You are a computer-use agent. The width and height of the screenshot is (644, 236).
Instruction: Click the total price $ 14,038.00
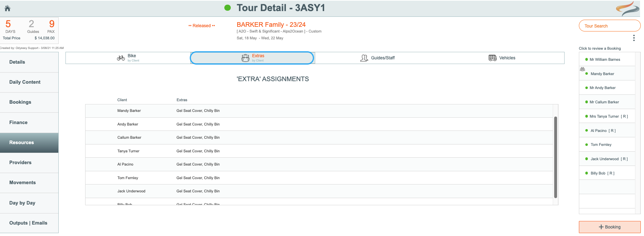[45, 38]
